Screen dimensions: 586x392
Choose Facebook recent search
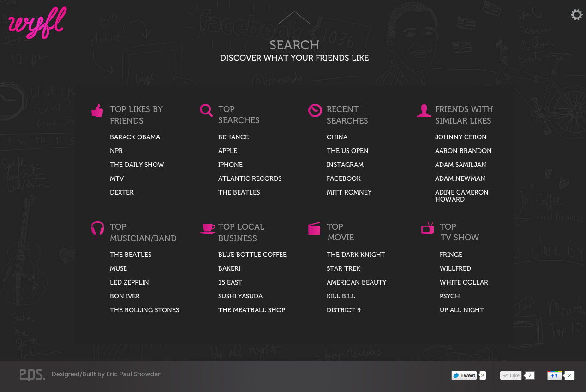click(344, 178)
